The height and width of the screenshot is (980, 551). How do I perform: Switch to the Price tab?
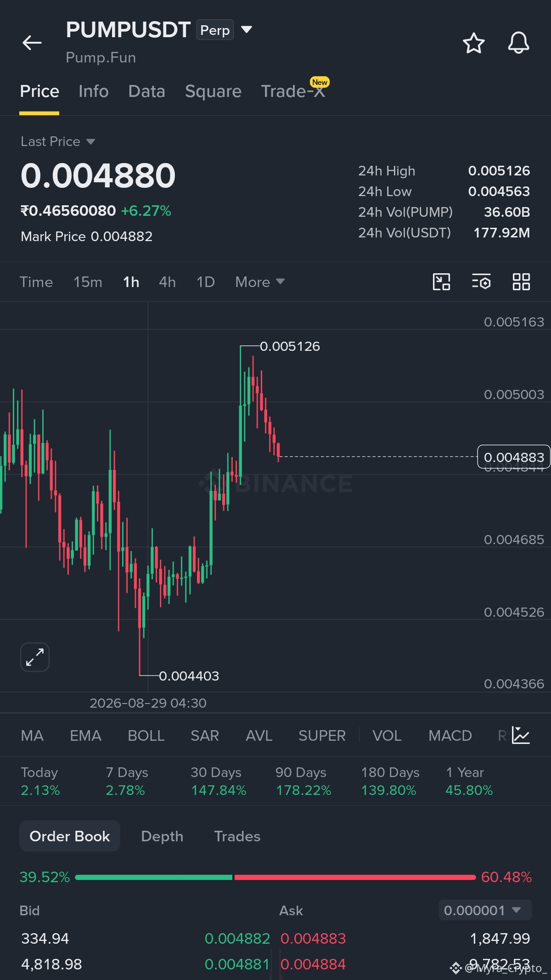[39, 91]
